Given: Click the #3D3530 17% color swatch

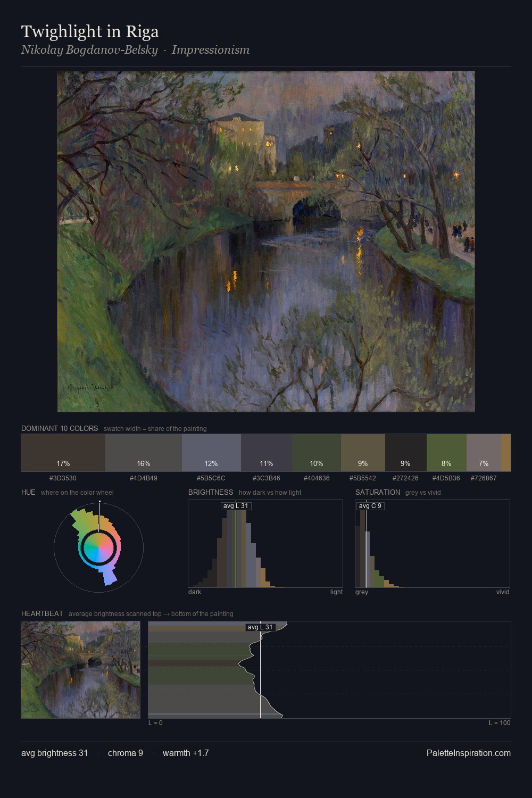Looking at the screenshot, I should (63, 453).
